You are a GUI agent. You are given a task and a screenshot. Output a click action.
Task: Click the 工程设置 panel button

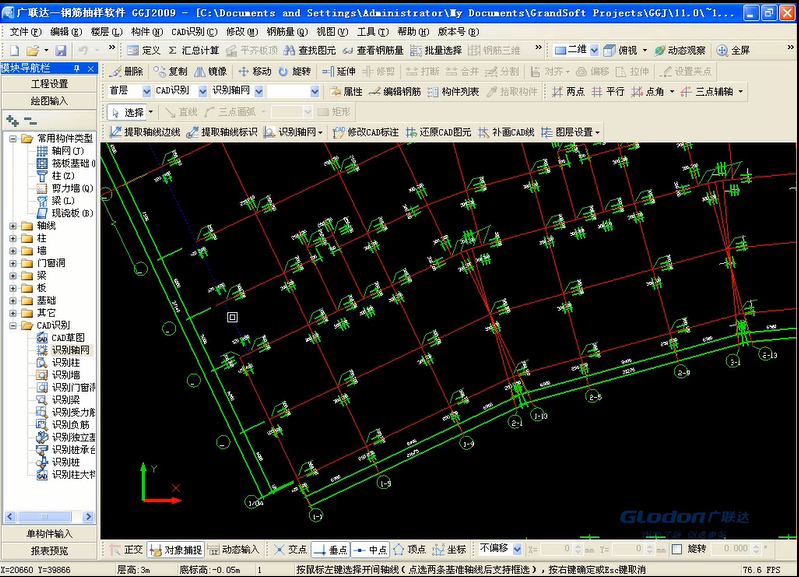(x=49, y=84)
